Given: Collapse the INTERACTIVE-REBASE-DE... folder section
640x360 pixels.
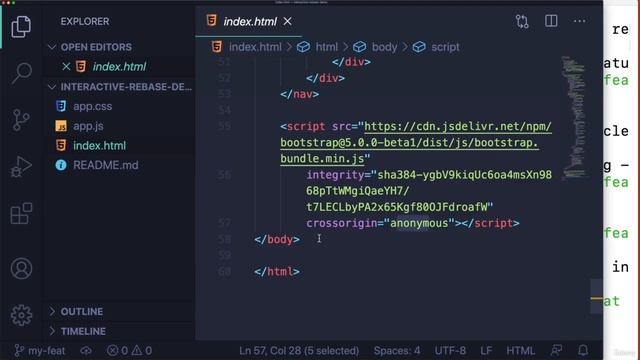Looking at the screenshot, I should click(120, 87).
